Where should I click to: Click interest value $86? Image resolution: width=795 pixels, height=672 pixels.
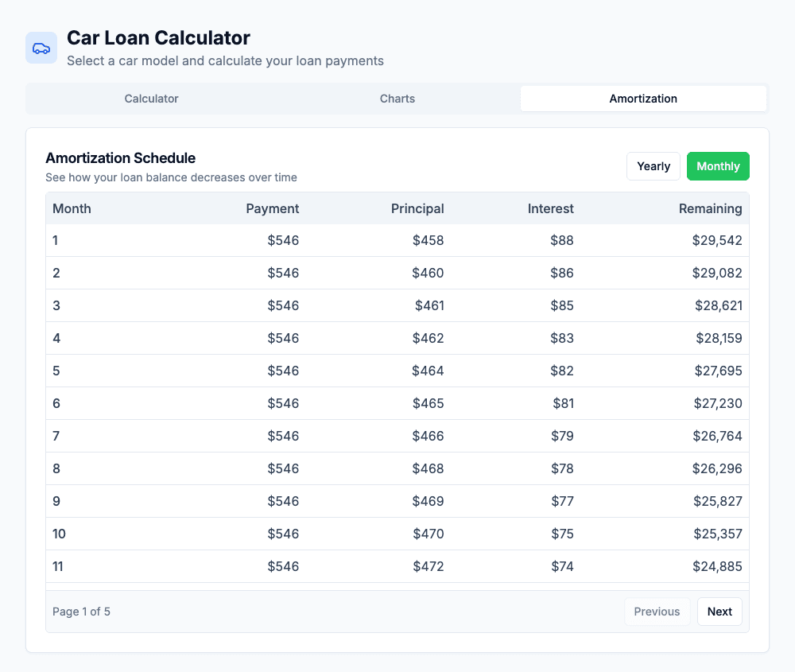[x=562, y=273]
